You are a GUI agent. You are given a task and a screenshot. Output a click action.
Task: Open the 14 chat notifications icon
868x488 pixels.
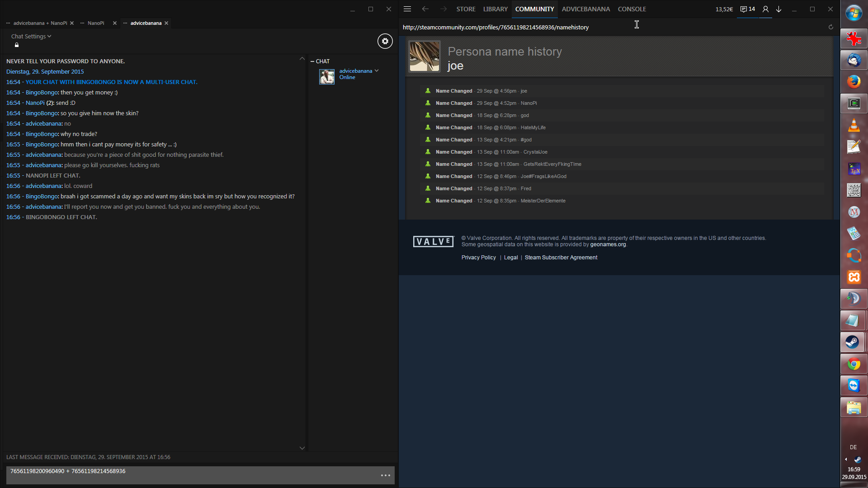748,9
